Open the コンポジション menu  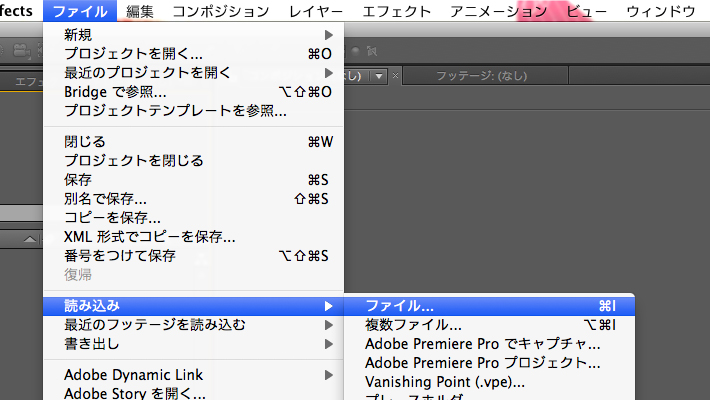point(220,11)
